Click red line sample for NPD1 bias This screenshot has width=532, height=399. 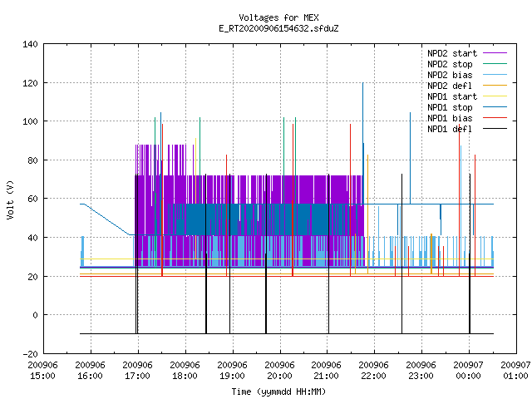coord(495,118)
